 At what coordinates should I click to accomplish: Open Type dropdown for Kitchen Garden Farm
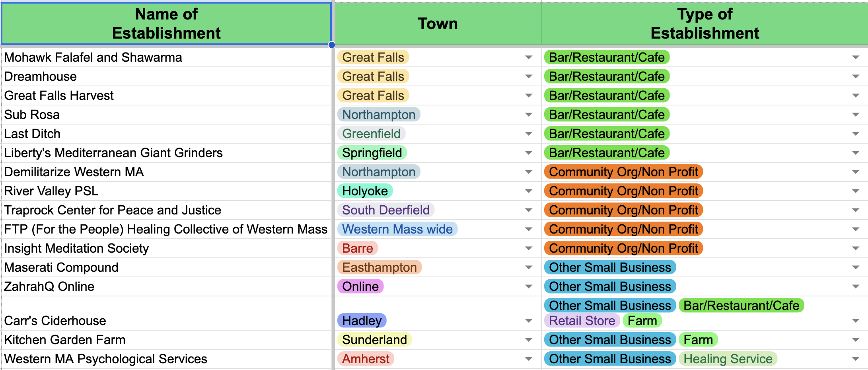856,340
